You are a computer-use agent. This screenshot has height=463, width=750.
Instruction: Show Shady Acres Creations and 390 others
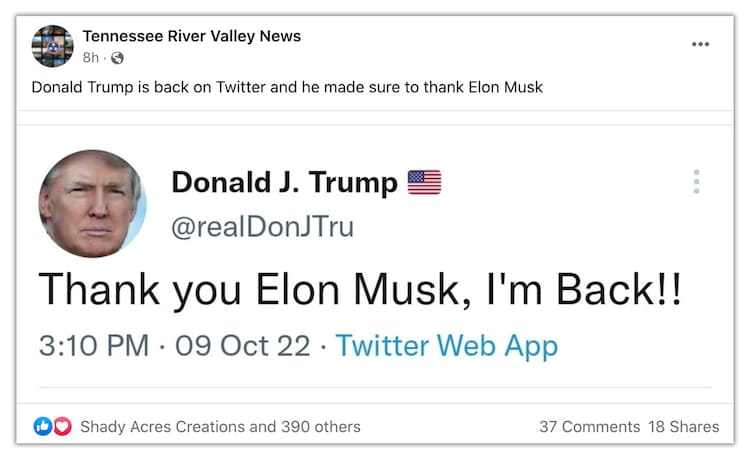220,426
